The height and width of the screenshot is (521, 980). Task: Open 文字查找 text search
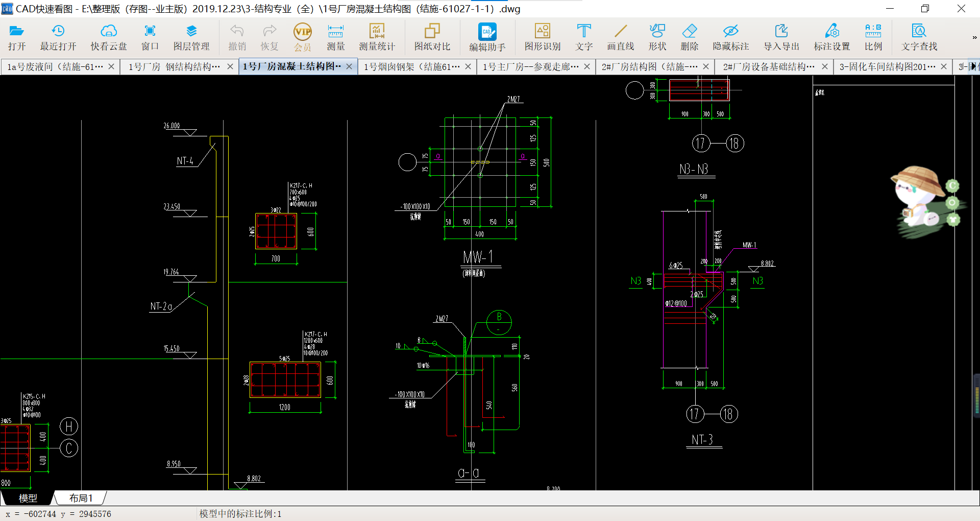click(x=919, y=37)
